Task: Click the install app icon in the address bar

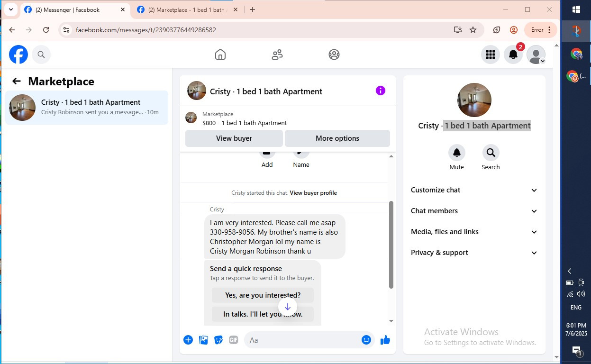Action: coord(457,30)
